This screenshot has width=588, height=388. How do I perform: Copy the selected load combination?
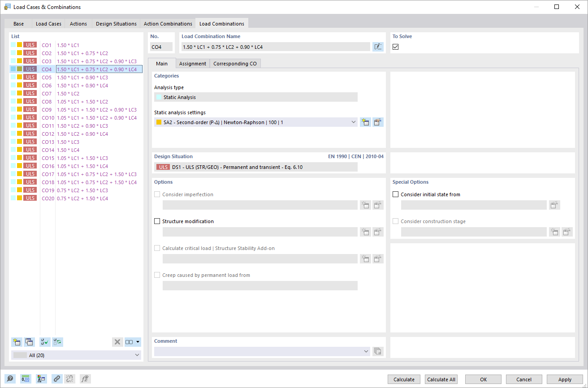click(x=29, y=342)
